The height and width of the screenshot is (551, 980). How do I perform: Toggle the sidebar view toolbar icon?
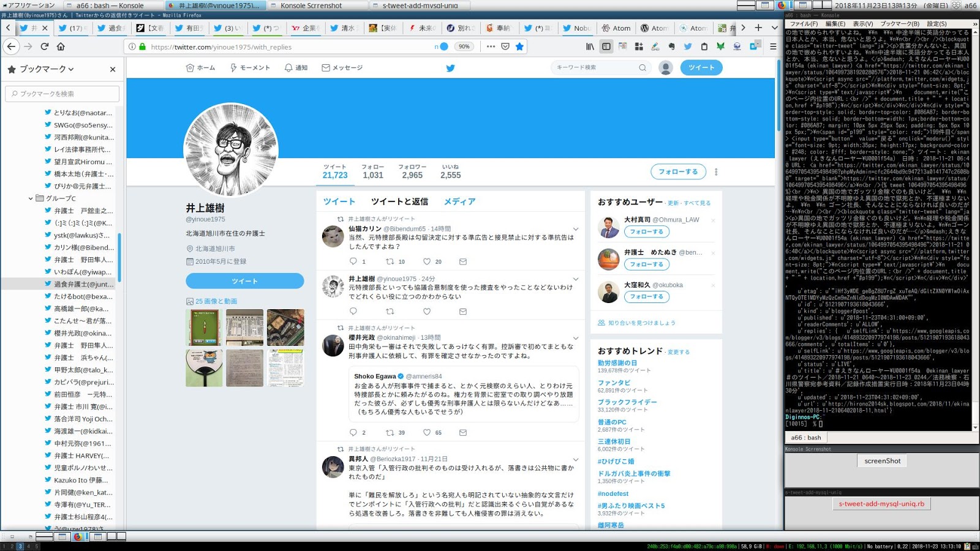pyautogui.click(x=606, y=47)
